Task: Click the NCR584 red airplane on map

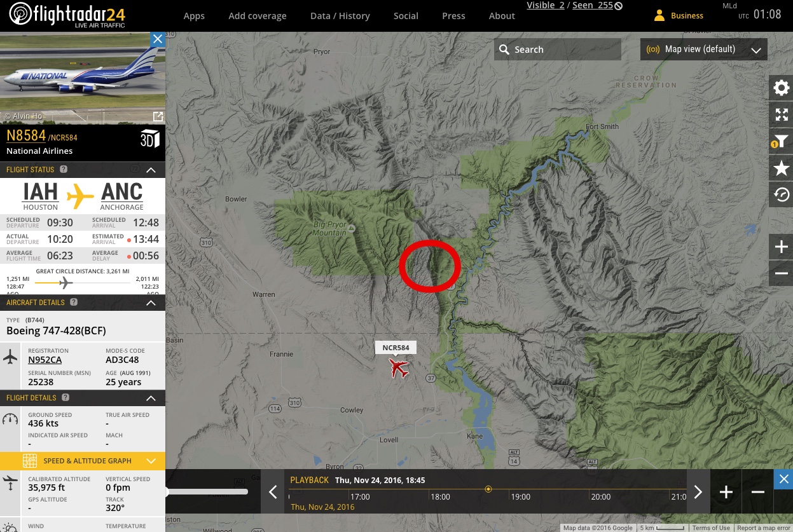Action: tap(399, 367)
